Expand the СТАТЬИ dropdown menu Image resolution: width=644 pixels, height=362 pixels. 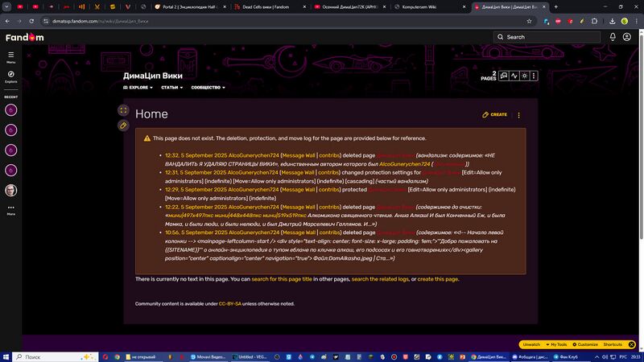[171, 87]
